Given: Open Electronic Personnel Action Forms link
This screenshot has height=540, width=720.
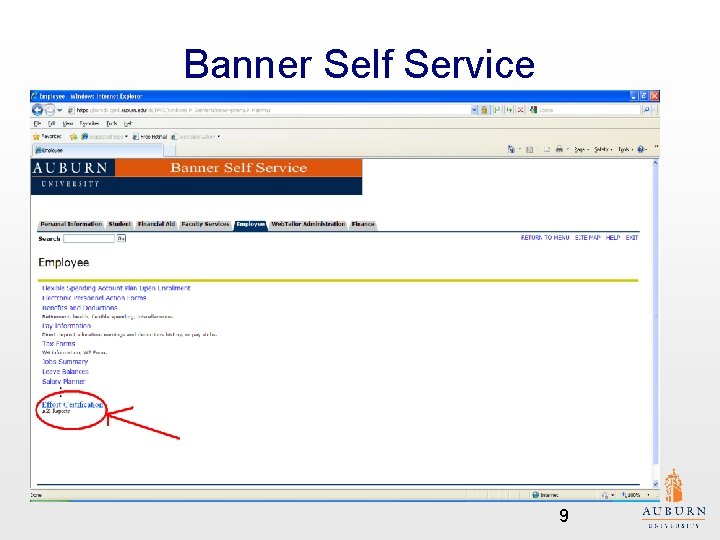Looking at the screenshot, I should (x=94, y=298).
